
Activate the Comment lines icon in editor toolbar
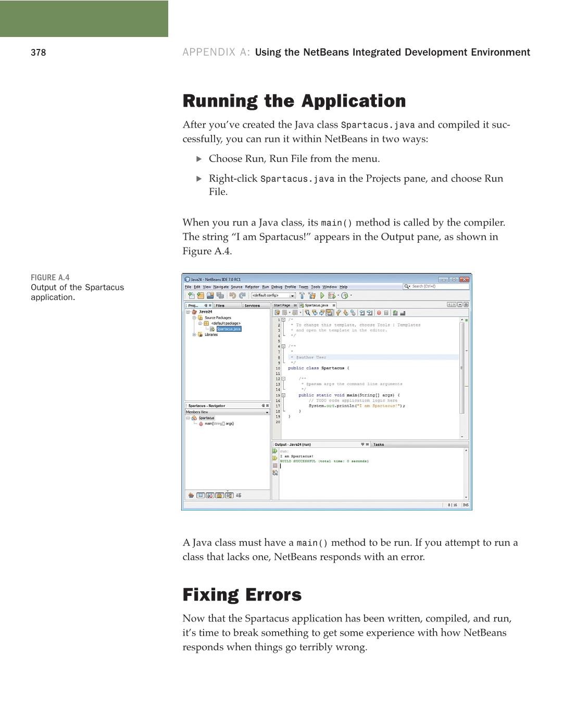click(x=395, y=313)
